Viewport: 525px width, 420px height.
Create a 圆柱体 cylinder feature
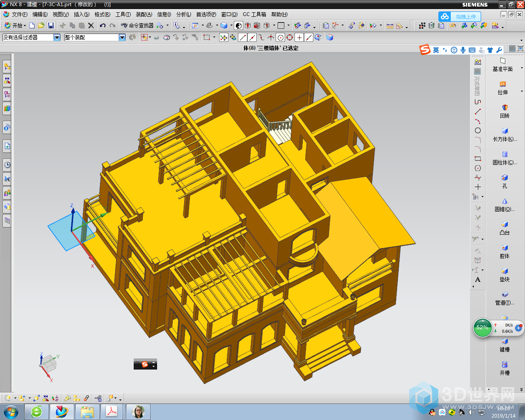click(504, 158)
